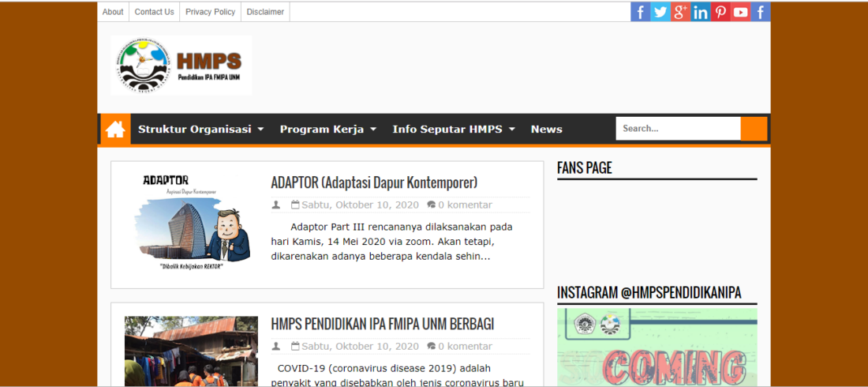The width and height of the screenshot is (868, 387).
Task: Open the Privacy Policy page
Action: (210, 12)
